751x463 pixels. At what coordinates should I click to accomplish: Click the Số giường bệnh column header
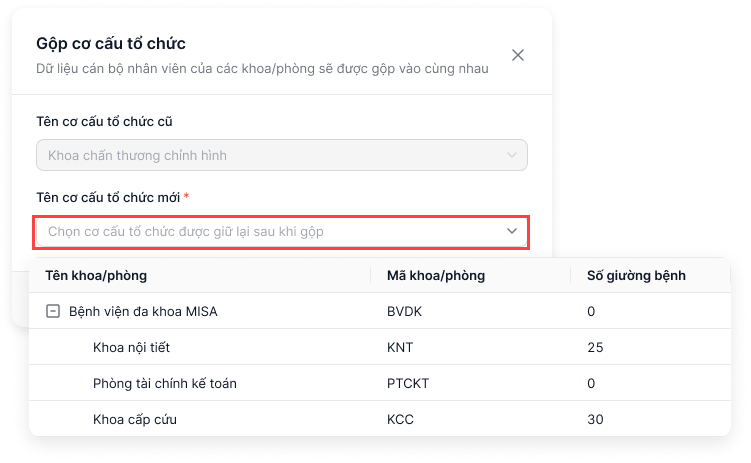tap(636, 275)
